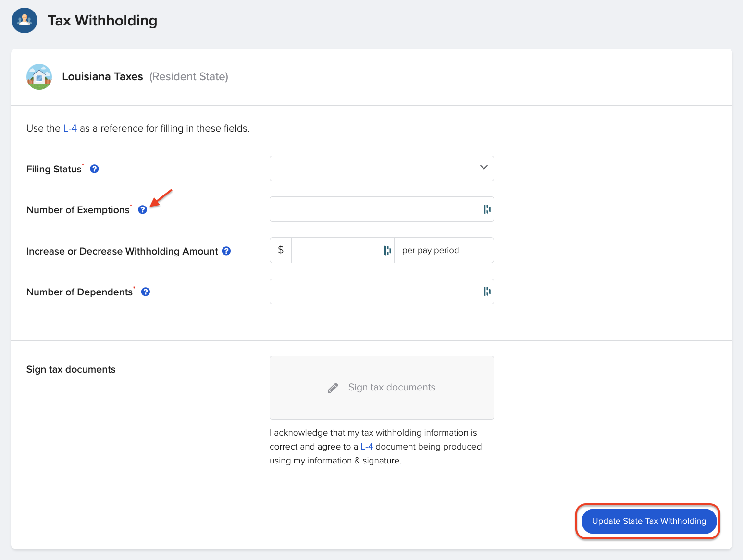Viewport: 743px width, 560px height.
Task: Open L-4 link in acknowledgement text
Action: (367, 447)
